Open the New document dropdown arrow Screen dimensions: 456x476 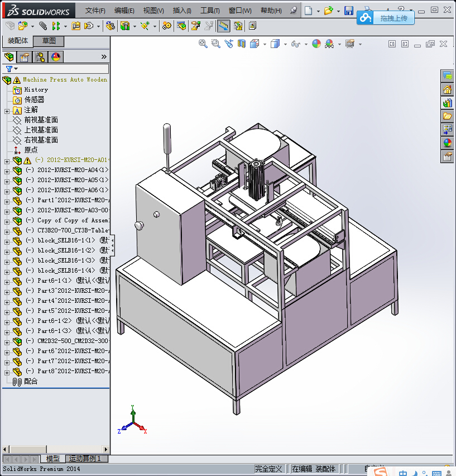pyautogui.click(x=318, y=11)
